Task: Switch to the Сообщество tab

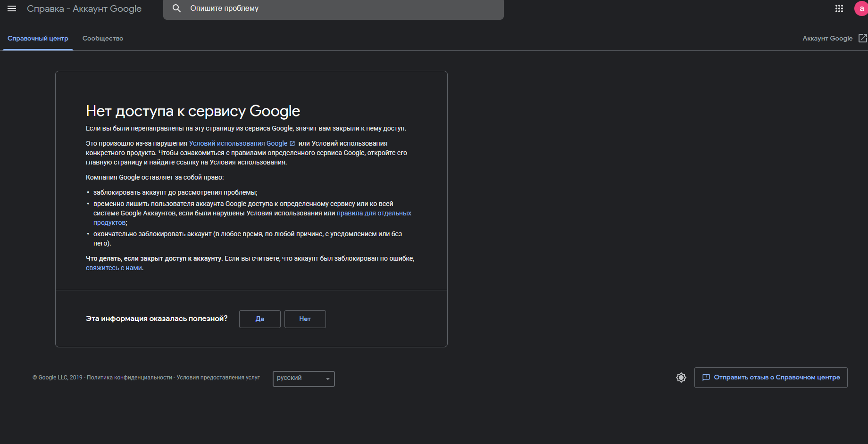Action: pos(103,39)
